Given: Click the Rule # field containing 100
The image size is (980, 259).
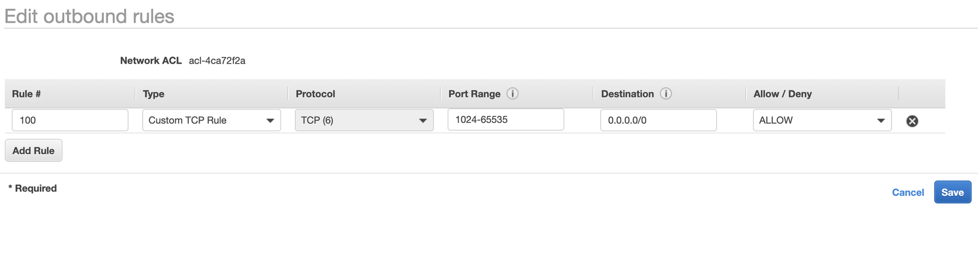Looking at the screenshot, I should coord(70,121).
